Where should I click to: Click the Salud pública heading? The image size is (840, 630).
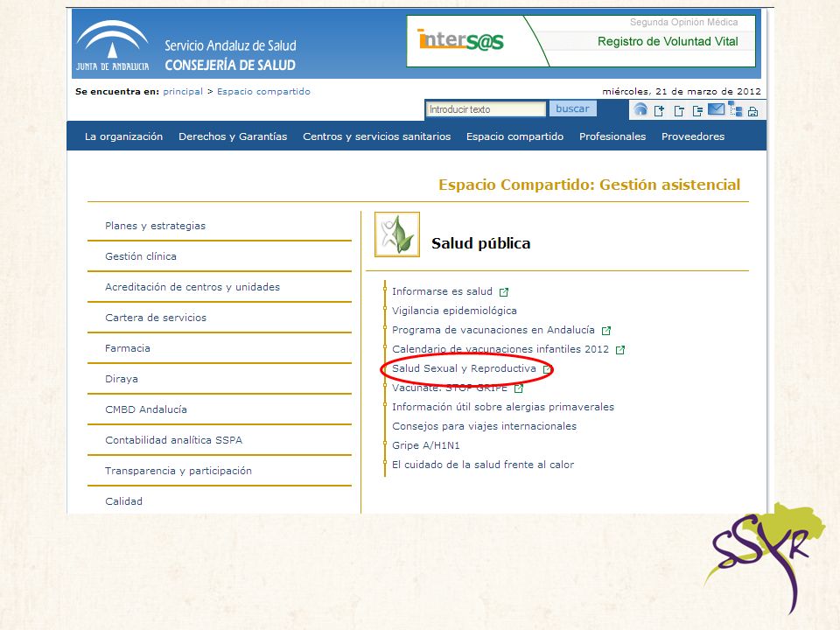pyautogui.click(x=480, y=243)
